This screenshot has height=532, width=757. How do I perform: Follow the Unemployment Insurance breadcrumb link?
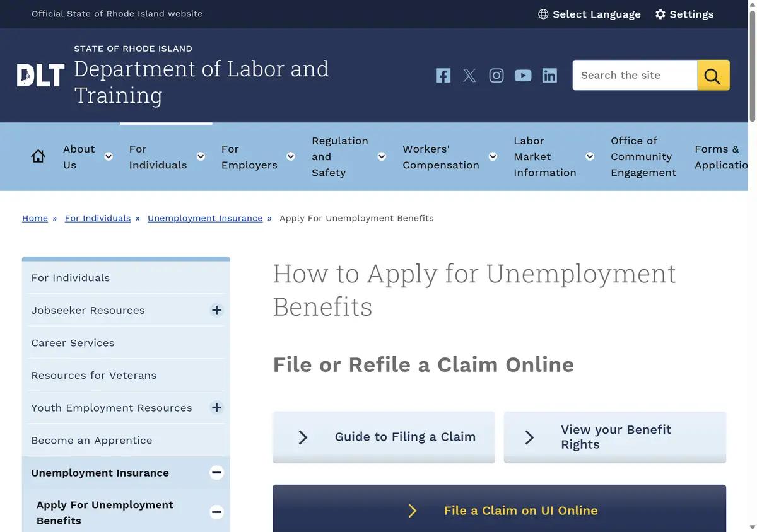click(x=205, y=218)
